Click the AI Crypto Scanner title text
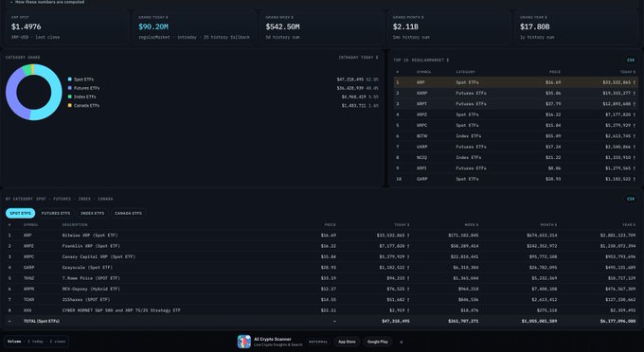This screenshot has height=352, width=644. pyautogui.click(x=273, y=340)
